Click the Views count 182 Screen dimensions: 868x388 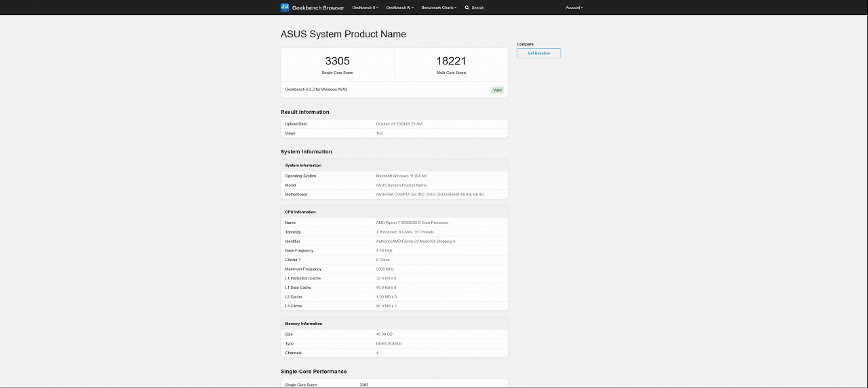tap(379, 133)
